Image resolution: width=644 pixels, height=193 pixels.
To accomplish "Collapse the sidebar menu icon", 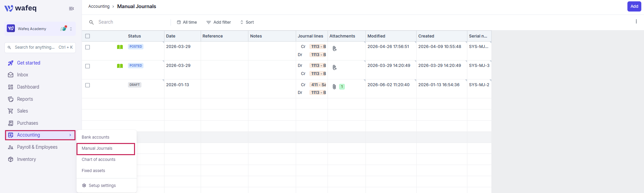I will coord(71,8).
